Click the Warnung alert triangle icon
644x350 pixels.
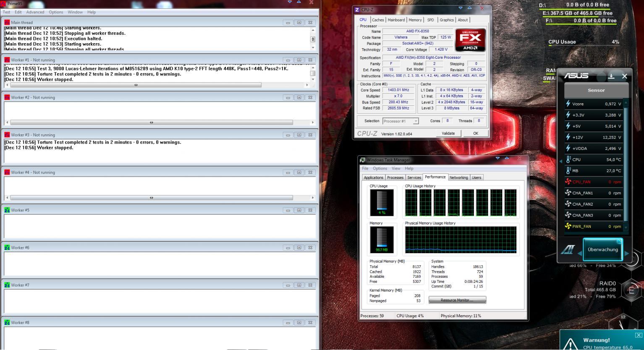[x=570, y=344]
